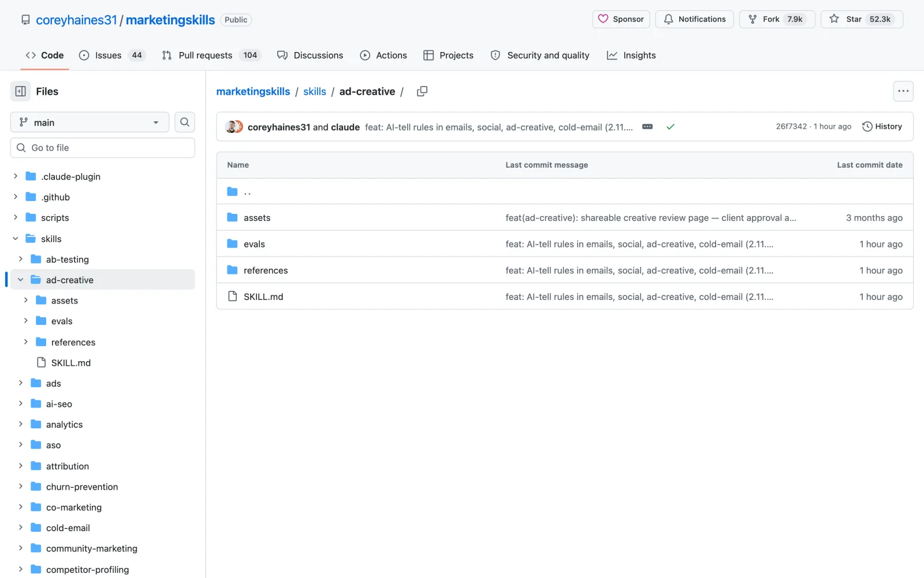The image size is (924, 578).
Task: Open the main branch dropdown
Action: pos(90,122)
